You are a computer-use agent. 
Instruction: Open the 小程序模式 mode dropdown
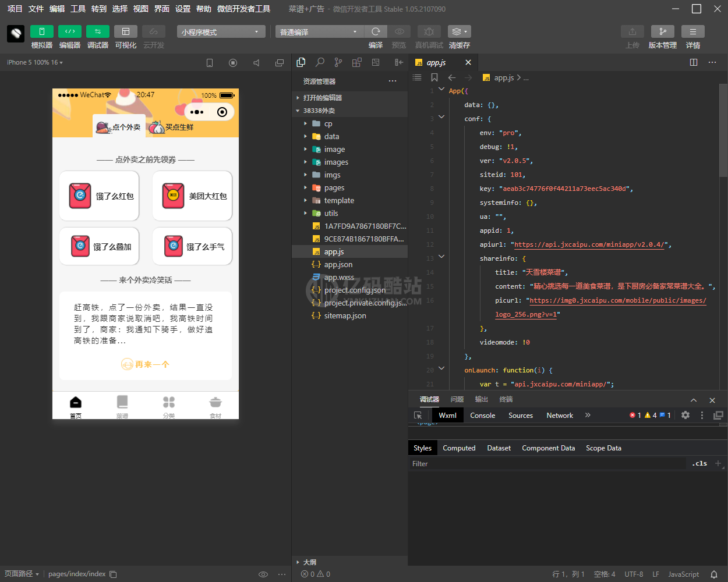click(221, 31)
